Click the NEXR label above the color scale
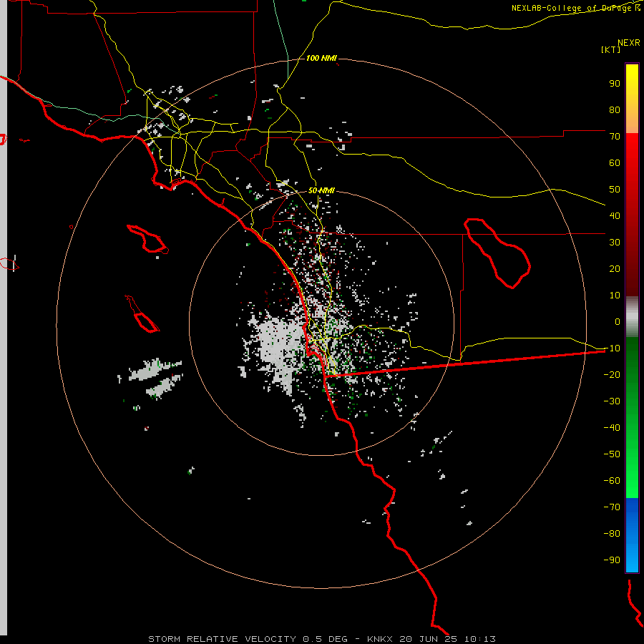Viewport: 644px width, 644px height. (x=629, y=42)
